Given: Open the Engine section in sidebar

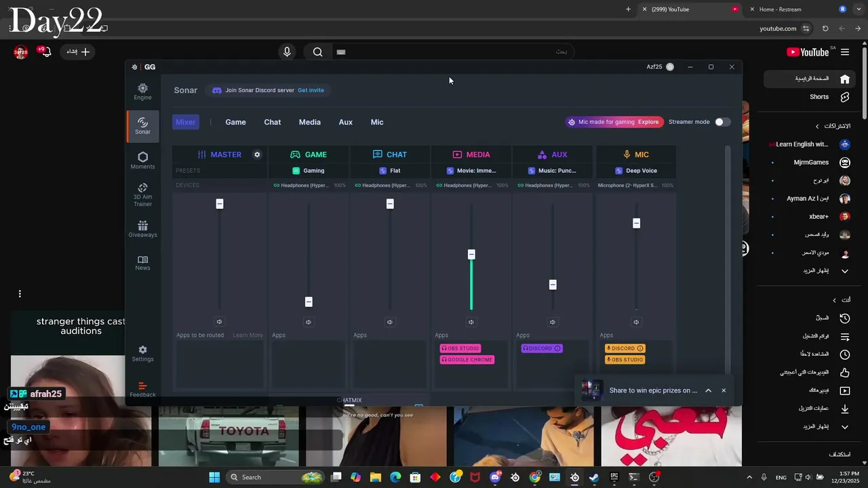Looking at the screenshot, I should click(x=142, y=91).
